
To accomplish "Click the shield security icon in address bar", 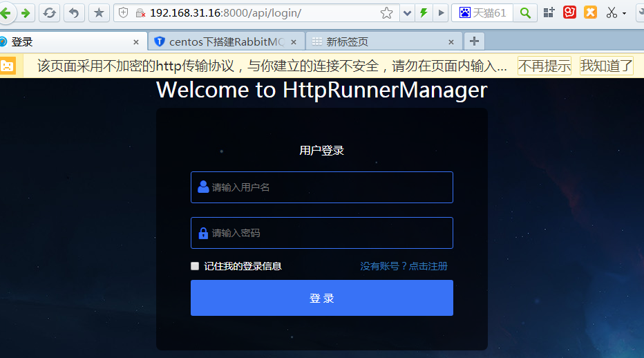I will pos(123,12).
